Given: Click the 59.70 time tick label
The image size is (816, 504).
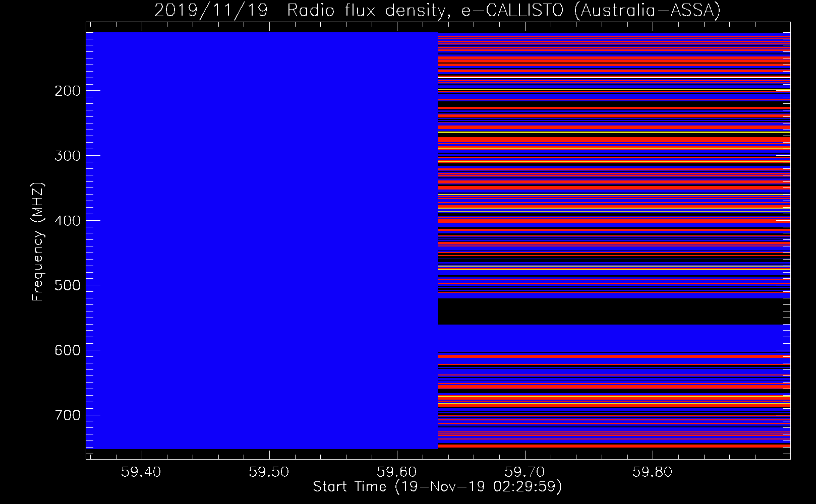Looking at the screenshot, I should pos(526,472).
